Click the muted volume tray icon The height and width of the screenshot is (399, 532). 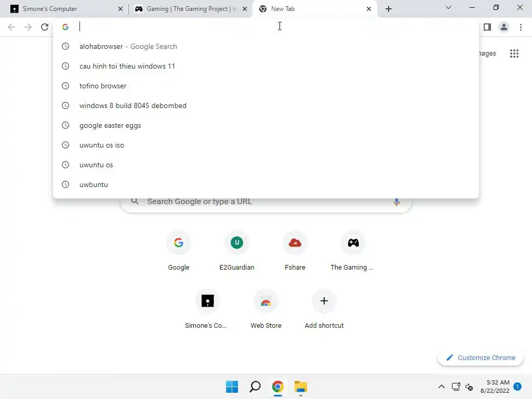click(469, 387)
